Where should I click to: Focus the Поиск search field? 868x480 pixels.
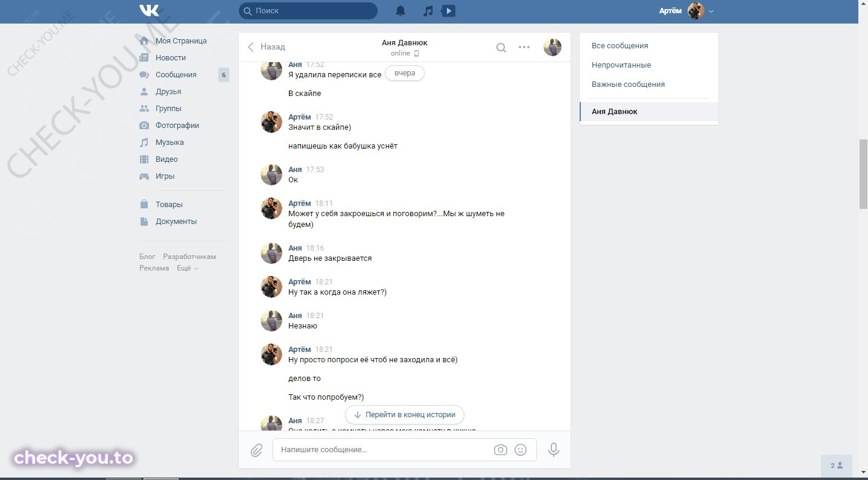point(308,11)
